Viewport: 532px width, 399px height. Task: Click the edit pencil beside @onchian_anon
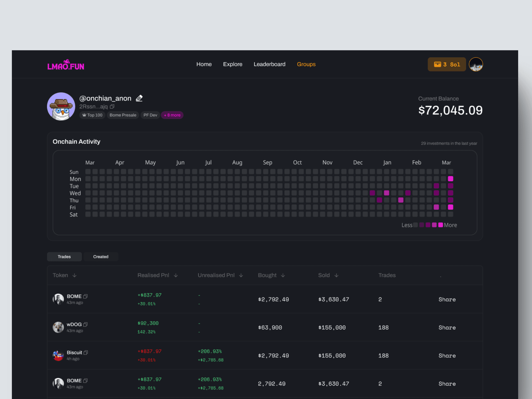[x=139, y=98]
